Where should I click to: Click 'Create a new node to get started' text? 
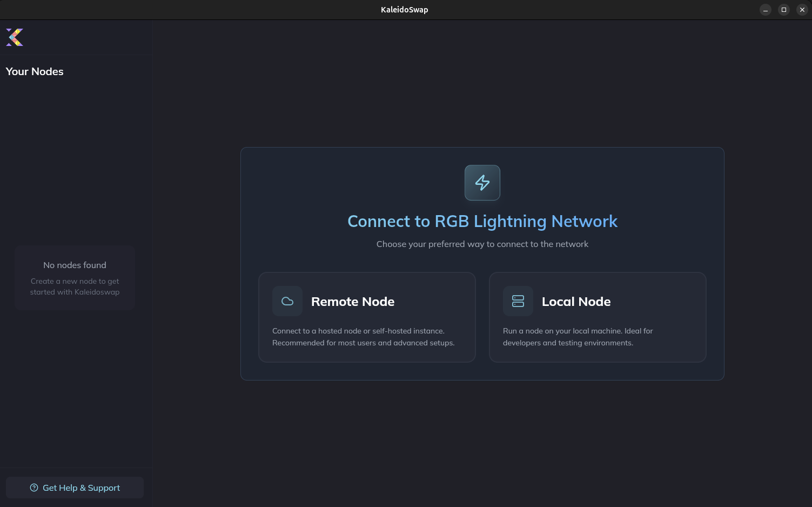(x=75, y=286)
